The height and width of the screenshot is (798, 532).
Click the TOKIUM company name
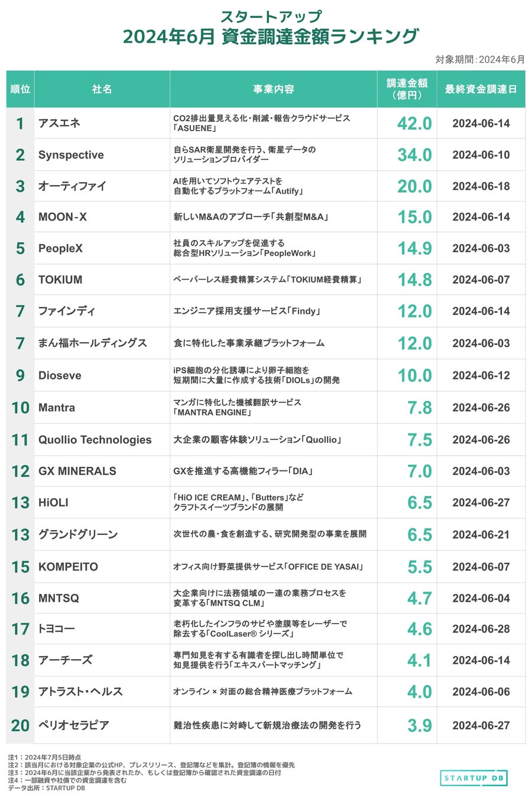click(60, 280)
